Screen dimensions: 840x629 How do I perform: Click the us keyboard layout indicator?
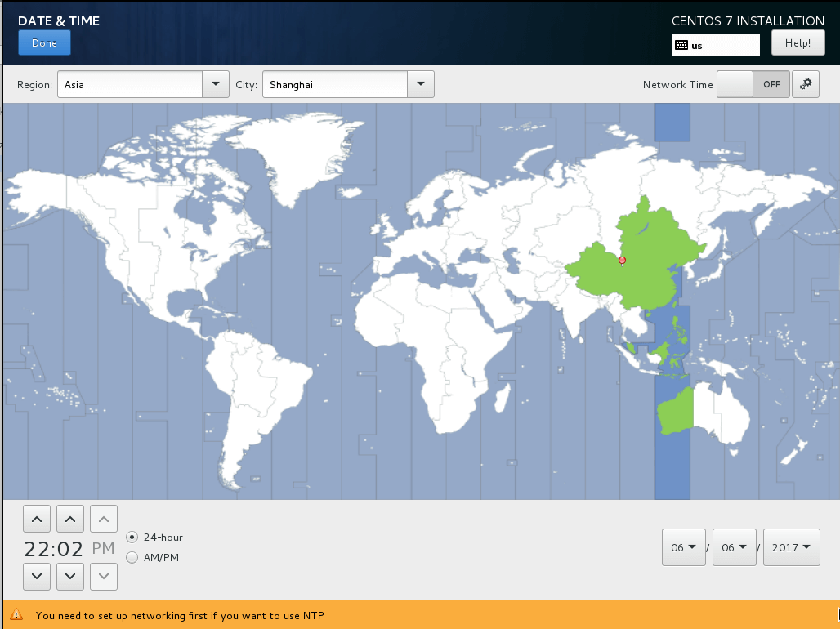(716, 45)
